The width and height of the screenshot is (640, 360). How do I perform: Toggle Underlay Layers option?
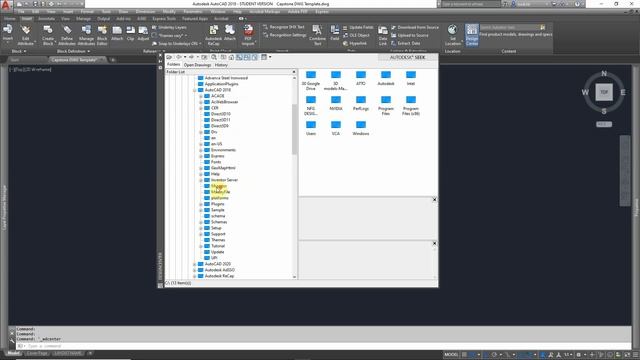pyautogui.click(x=169, y=27)
